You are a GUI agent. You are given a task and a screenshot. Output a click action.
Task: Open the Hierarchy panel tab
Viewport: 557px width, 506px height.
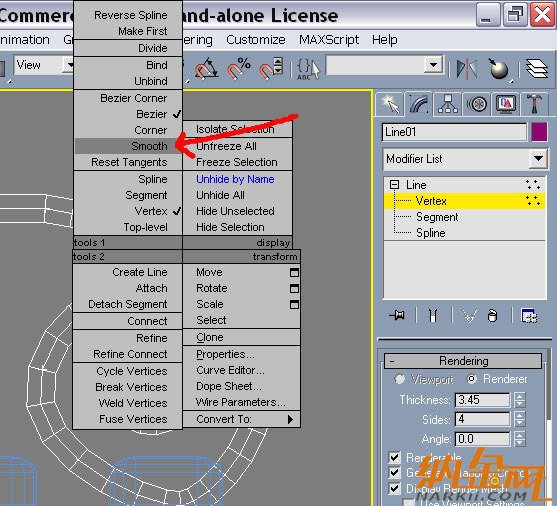(x=448, y=104)
